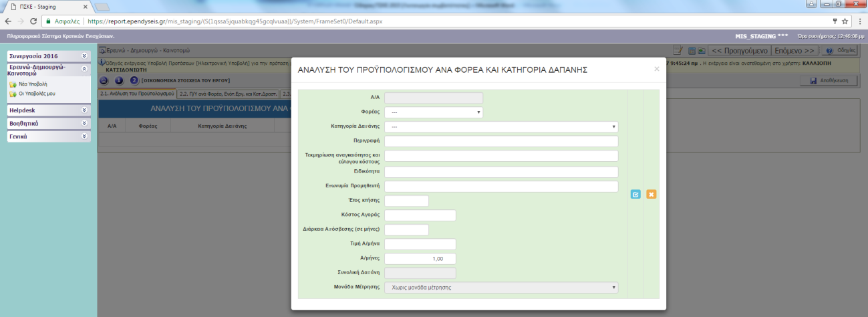Collapse the Ερευνώ-Δημιουργώ-Καινοτομώ section

tap(47, 71)
